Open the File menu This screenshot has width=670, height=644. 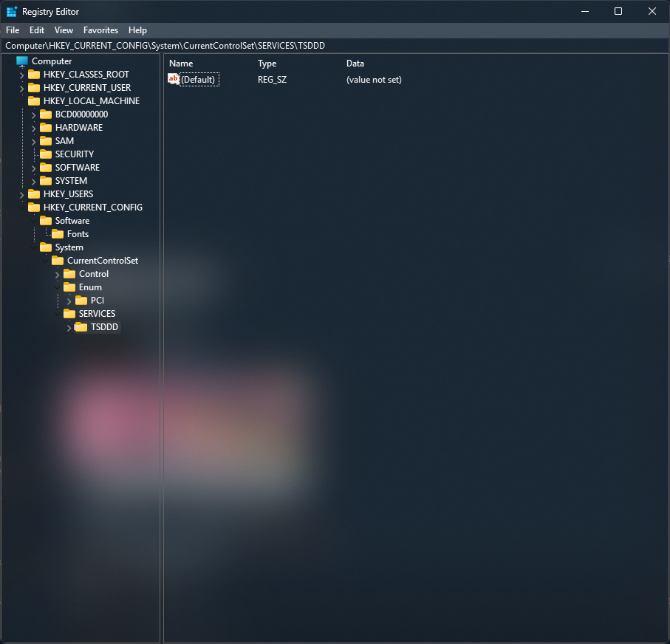point(13,30)
